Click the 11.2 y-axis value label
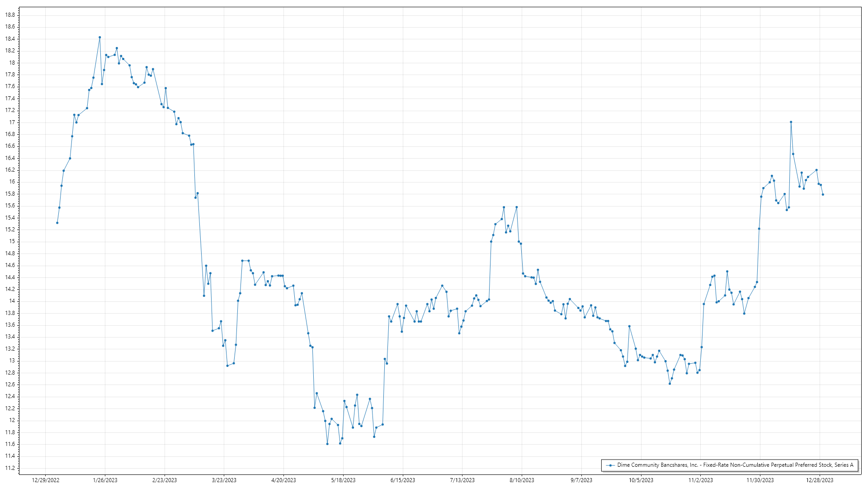The width and height of the screenshot is (868, 488). pyautogui.click(x=10, y=468)
